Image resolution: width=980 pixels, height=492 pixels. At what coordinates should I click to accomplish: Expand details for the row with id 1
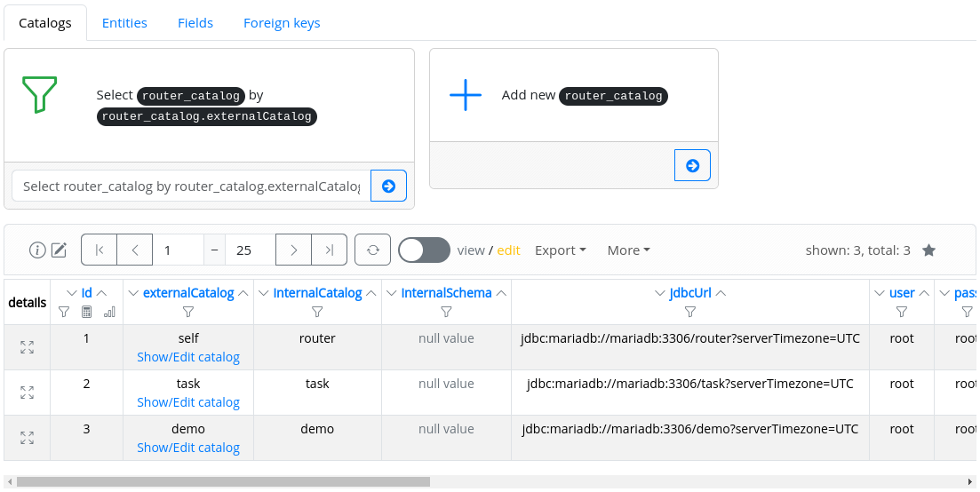click(27, 347)
